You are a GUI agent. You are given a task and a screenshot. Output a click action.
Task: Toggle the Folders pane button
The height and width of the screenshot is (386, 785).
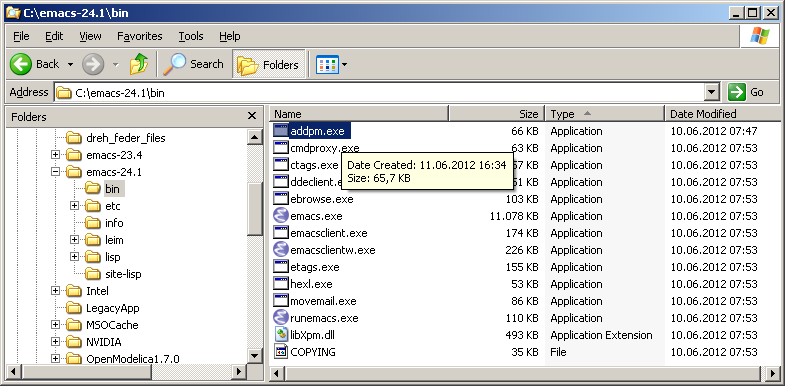pos(268,64)
